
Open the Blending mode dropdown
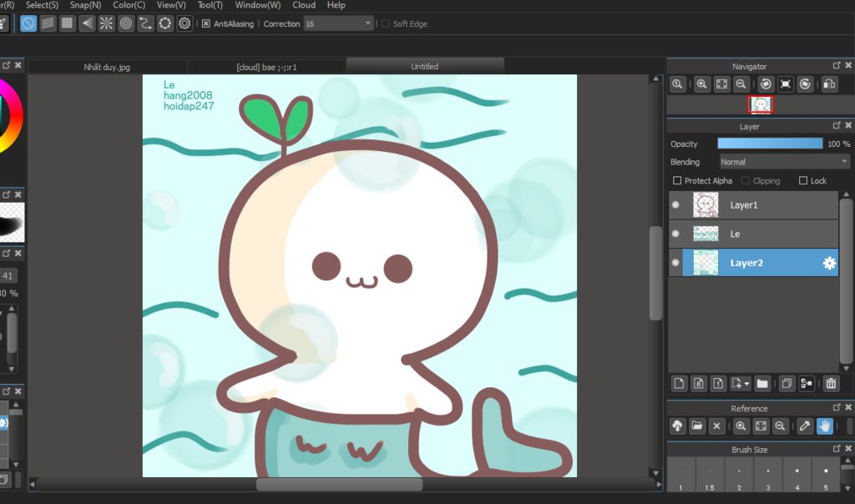[784, 162]
